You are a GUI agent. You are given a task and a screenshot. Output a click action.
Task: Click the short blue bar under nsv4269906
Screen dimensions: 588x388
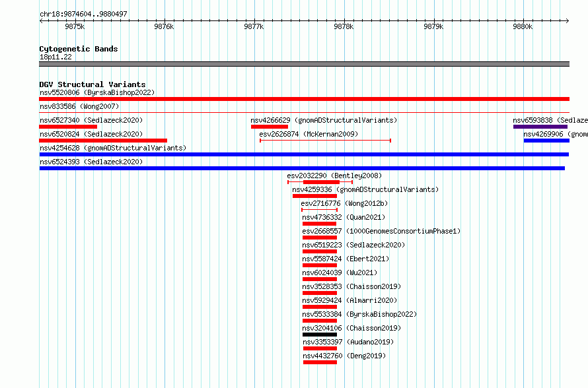(546, 141)
